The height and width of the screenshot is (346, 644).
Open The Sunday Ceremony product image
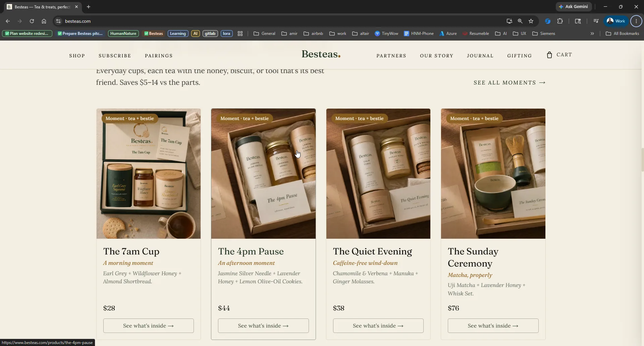493,174
